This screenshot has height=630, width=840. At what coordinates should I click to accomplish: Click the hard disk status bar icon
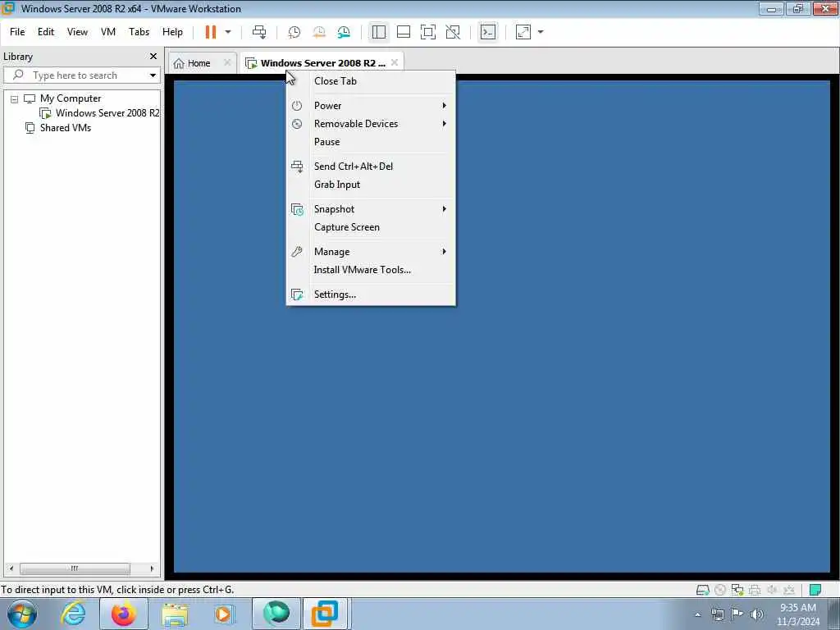point(702,591)
